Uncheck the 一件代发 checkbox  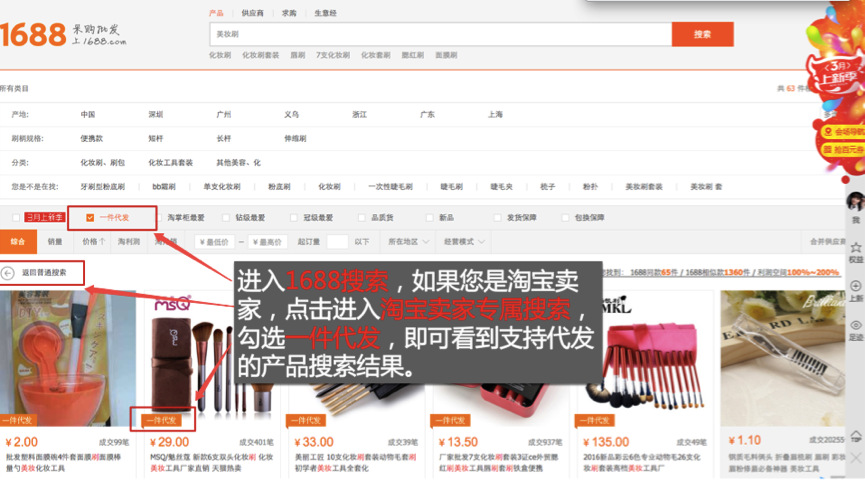tap(91, 217)
